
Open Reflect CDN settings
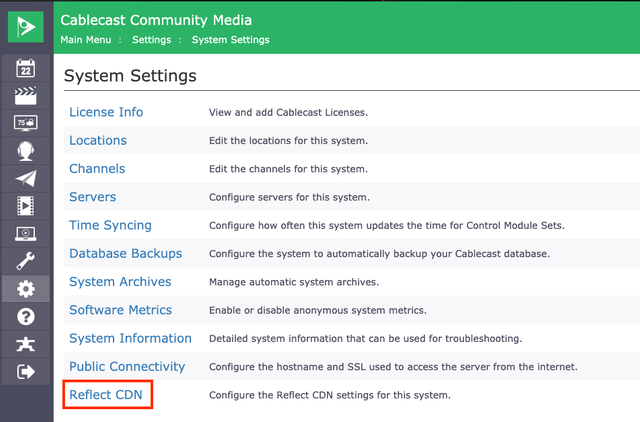[106, 395]
